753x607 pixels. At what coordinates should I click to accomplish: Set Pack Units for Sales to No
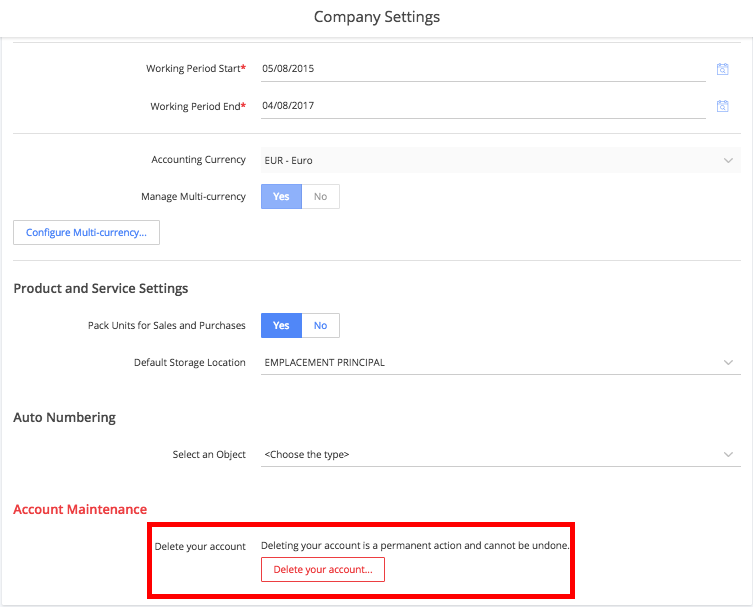click(x=320, y=326)
